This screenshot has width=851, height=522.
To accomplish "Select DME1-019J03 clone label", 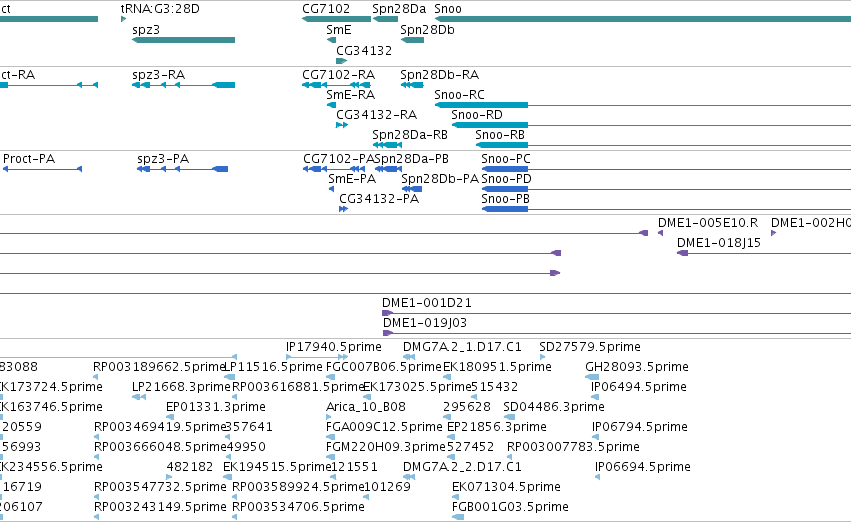I will coord(425,323).
